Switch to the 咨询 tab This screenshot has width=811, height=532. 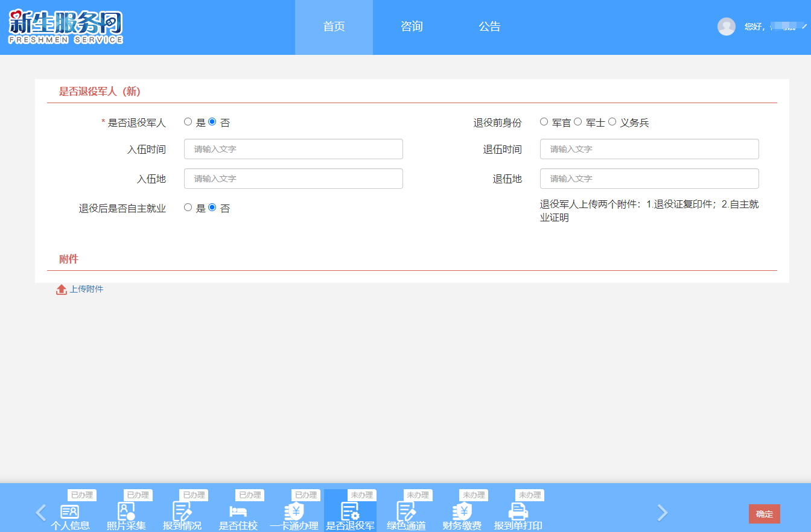[x=412, y=27]
